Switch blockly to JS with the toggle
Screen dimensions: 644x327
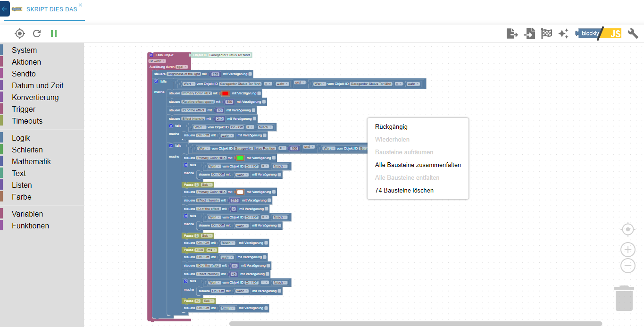pos(598,34)
